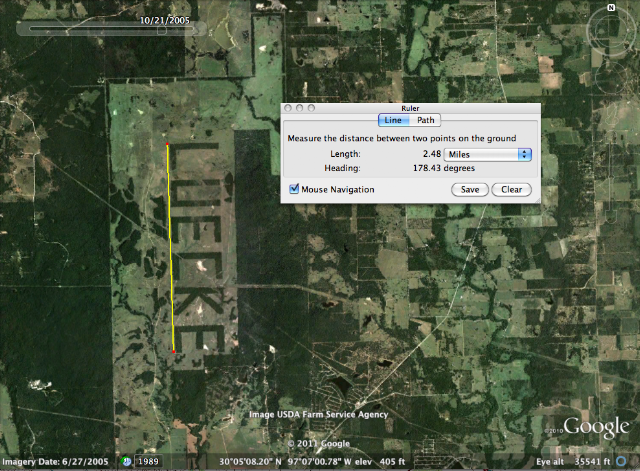Viewport: 640px width, 471px height.
Task: Click the 1989 historical imagery year button
Action: pyautogui.click(x=148, y=461)
